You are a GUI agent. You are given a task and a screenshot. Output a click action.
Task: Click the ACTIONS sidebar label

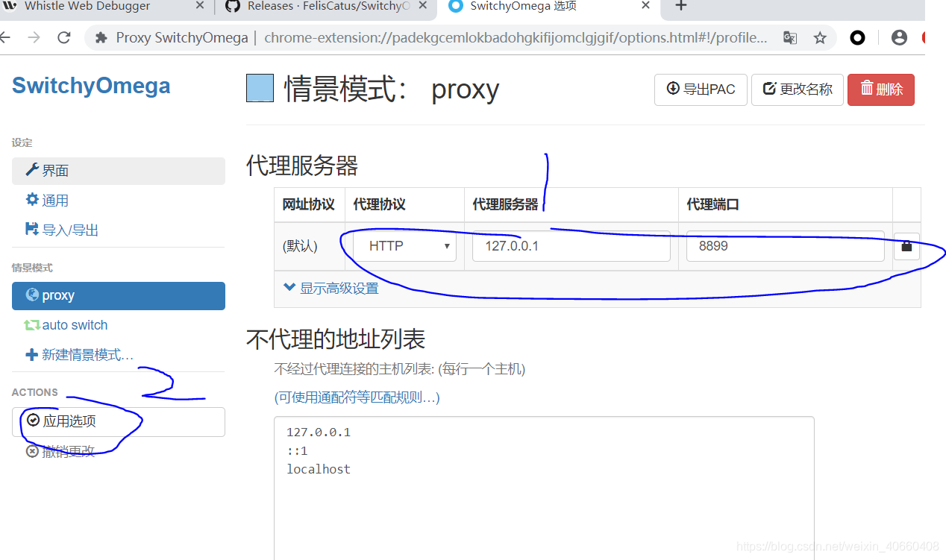(x=35, y=392)
